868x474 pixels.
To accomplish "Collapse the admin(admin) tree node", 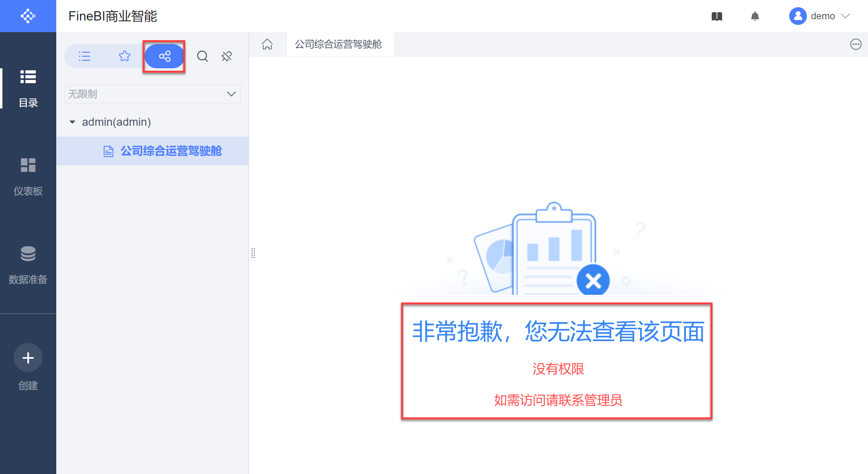I will (x=72, y=122).
